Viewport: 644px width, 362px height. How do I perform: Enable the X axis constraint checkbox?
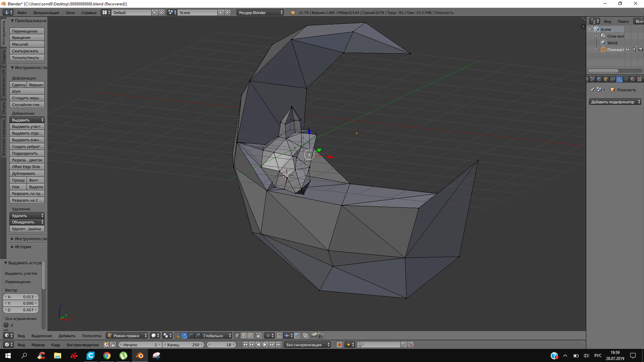coord(6,325)
